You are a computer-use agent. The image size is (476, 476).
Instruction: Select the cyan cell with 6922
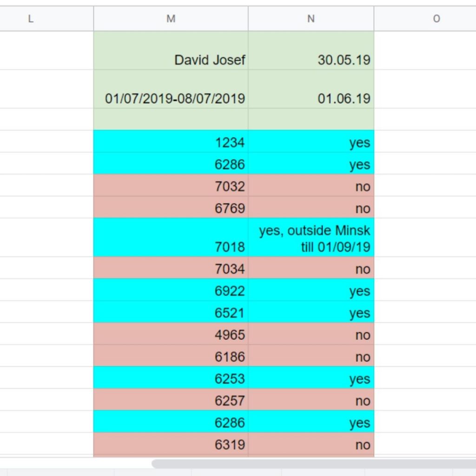pos(171,291)
